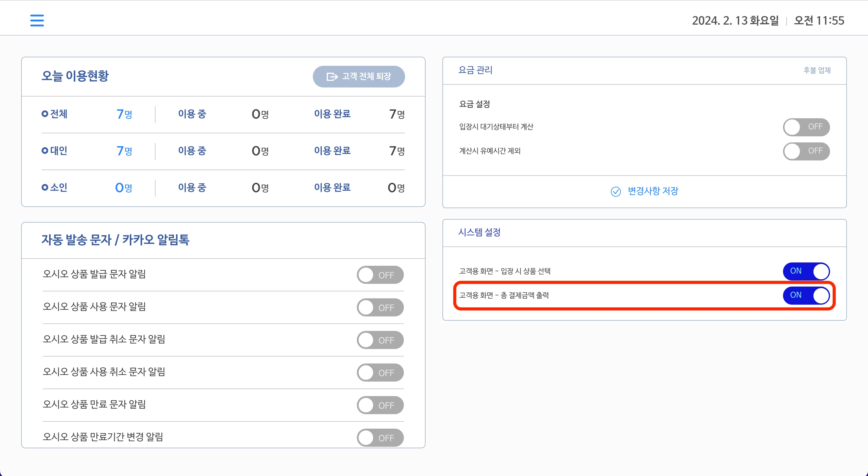Click the exit icon in 고객 전체 퇴장
Screen dimensions: 868x476
coord(332,77)
